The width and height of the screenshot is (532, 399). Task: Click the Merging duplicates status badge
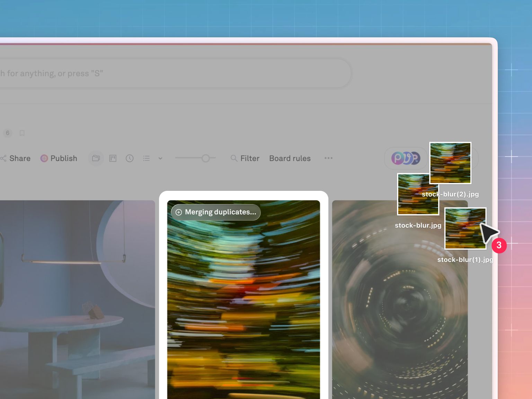pyautogui.click(x=216, y=212)
